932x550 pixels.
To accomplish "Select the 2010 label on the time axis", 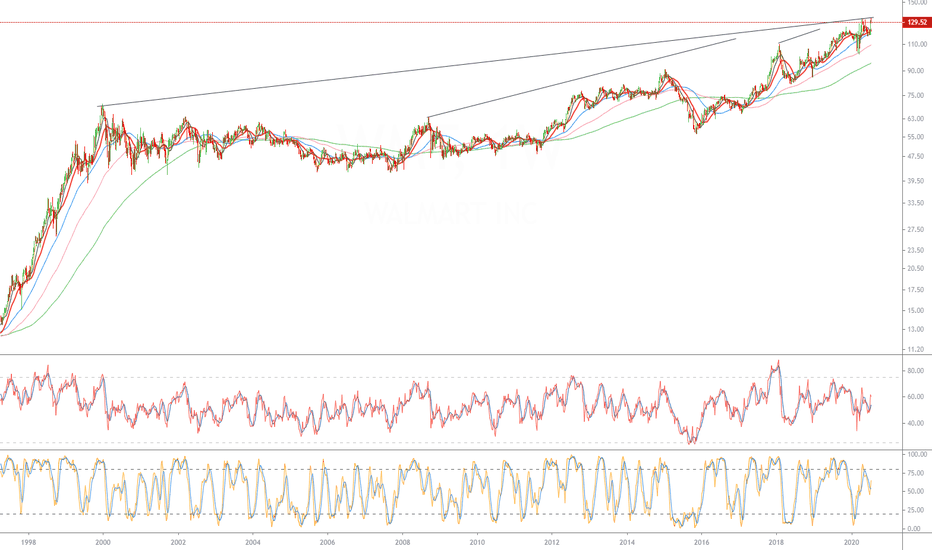I will pyautogui.click(x=477, y=542).
